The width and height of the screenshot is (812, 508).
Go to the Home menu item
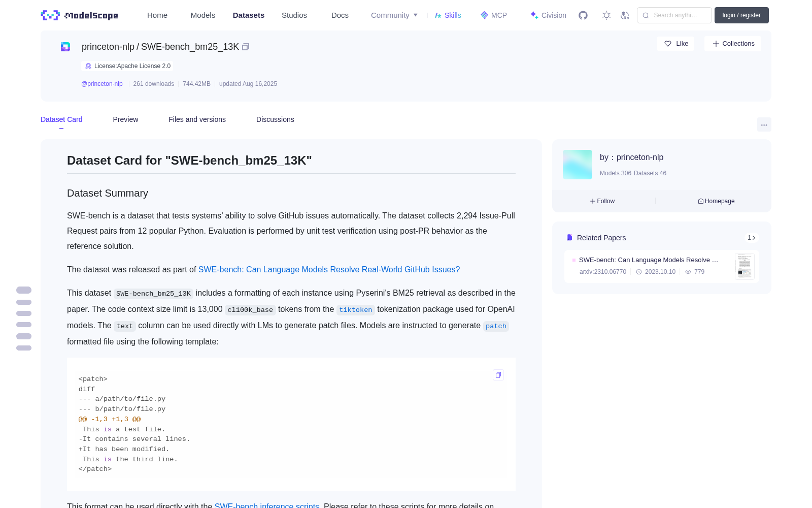[157, 15]
